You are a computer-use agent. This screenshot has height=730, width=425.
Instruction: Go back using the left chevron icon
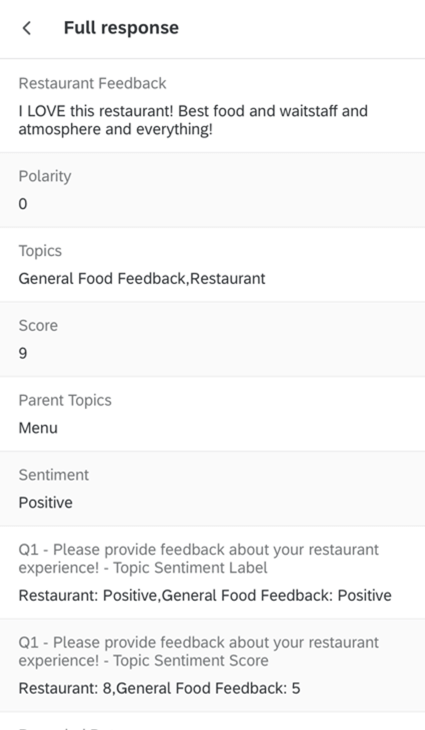pos(27,28)
